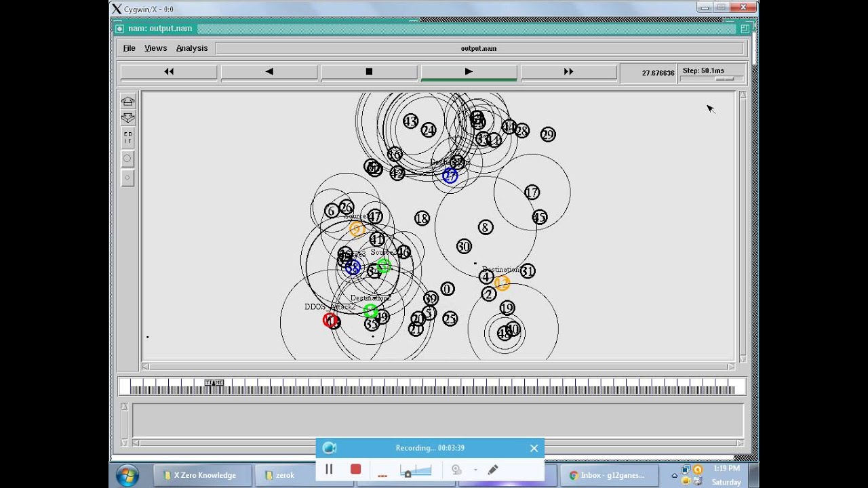Click the recorder logo icon

click(330, 448)
